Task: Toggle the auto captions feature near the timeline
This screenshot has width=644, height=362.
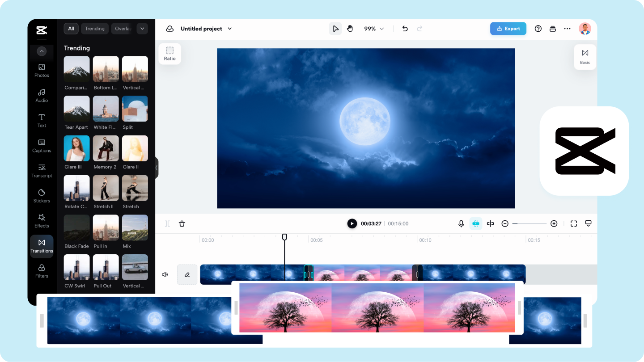Action: click(x=475, y=223)
